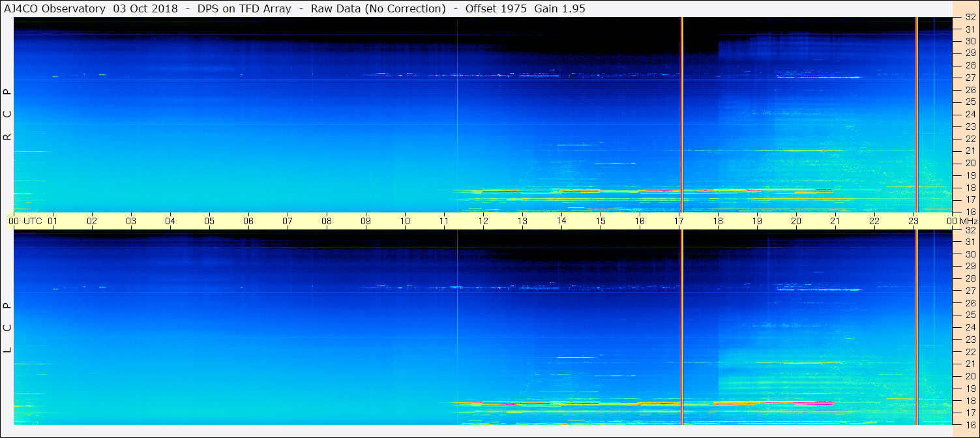Click the 'AJ4CO Observatory' title text

click(54, 8)
